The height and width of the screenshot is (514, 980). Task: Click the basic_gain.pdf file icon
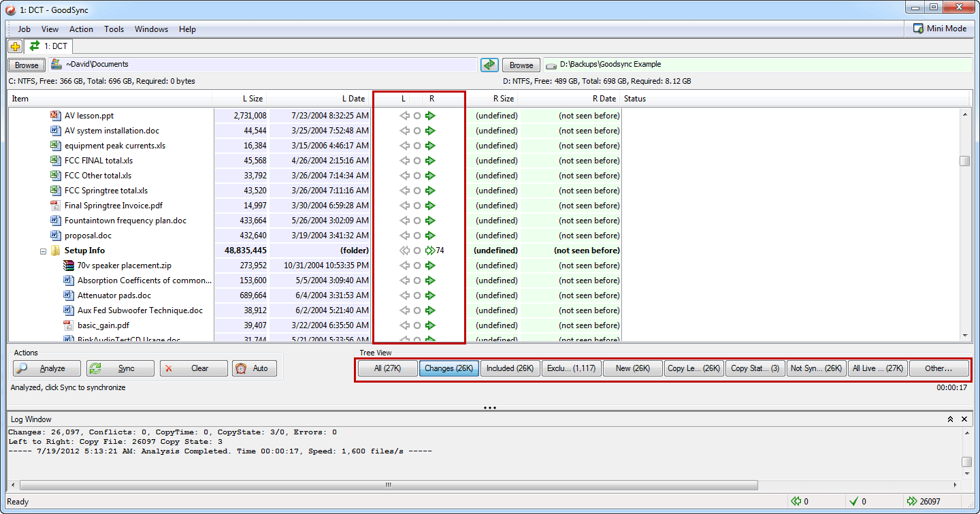(68, 325)
